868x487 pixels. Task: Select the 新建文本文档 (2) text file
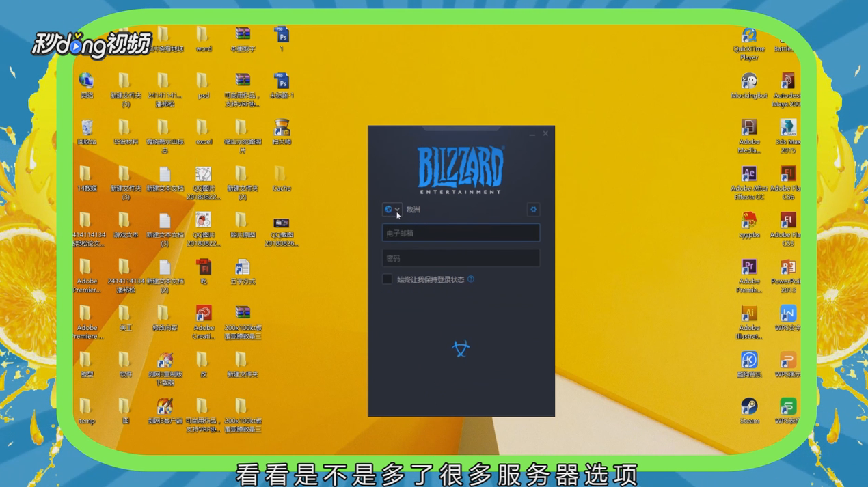(164, 276)
